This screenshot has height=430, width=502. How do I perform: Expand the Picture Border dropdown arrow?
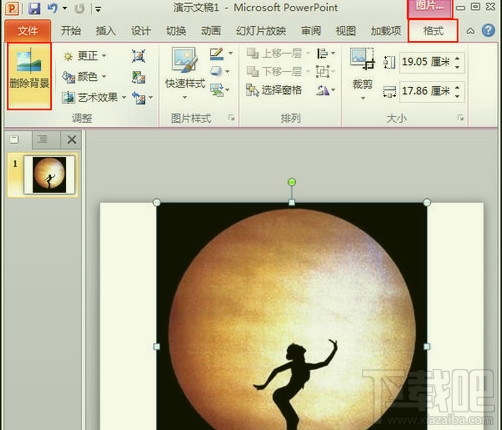[x=230, y=53]
